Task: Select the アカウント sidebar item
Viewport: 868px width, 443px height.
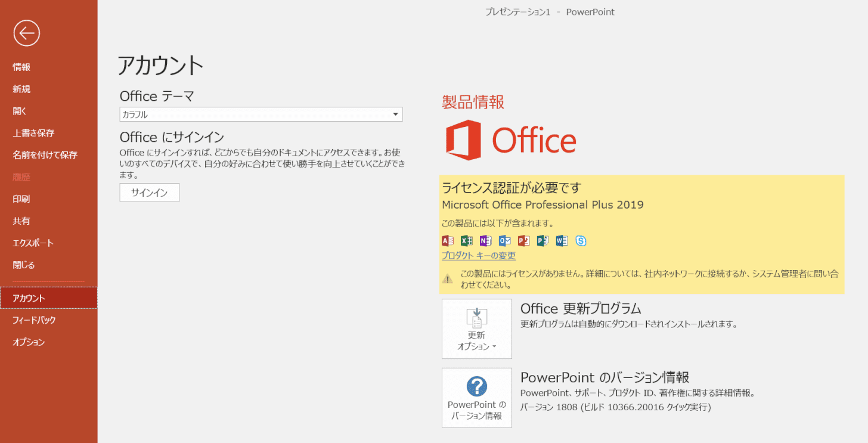Action: (x=48, y=298)
